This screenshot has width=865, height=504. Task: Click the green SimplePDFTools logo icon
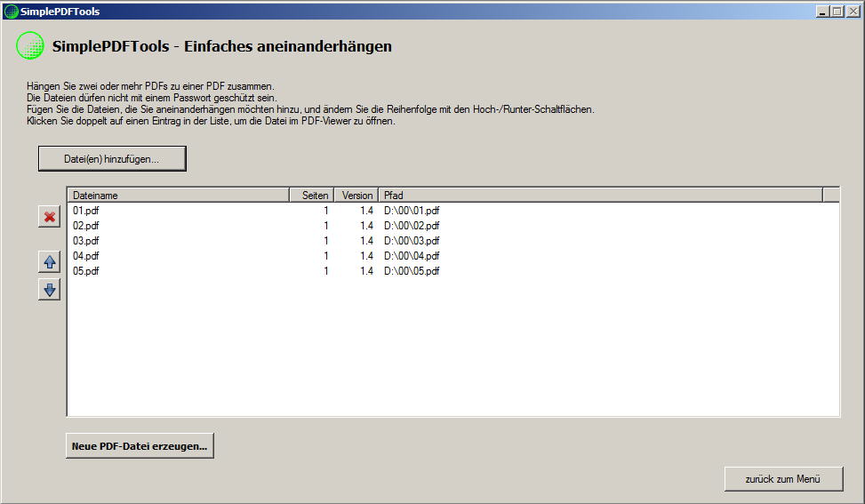pyautogui.click(x=30, y=45)
